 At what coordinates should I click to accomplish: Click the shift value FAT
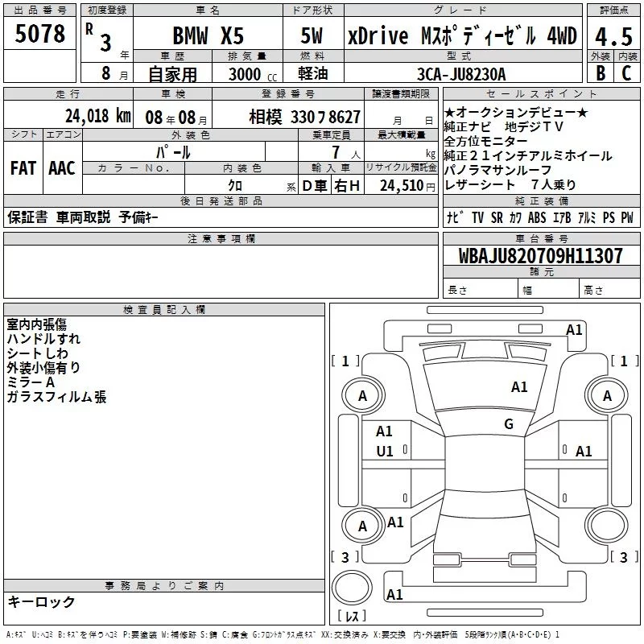click(x=23, y=168)
